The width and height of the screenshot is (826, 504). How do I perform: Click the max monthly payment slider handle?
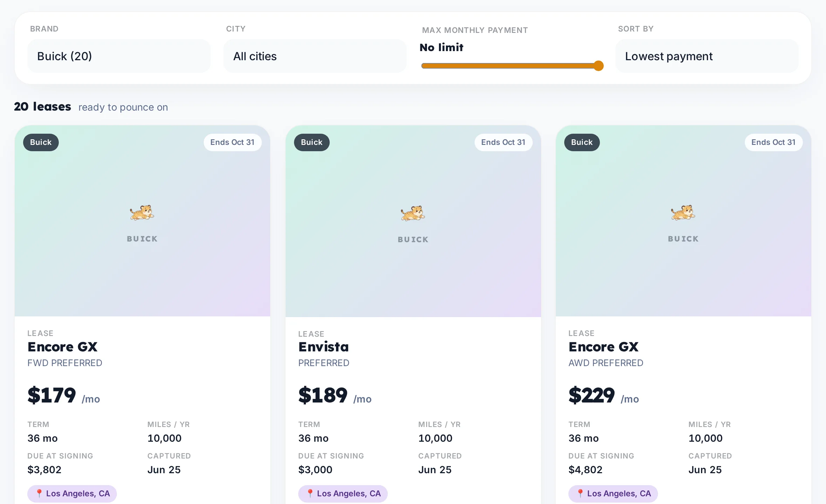coord(598,66)
